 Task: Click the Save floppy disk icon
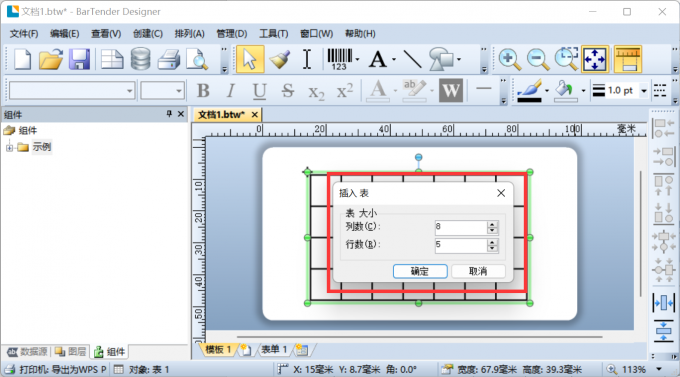pyautogui.click(x=79, y=59)
